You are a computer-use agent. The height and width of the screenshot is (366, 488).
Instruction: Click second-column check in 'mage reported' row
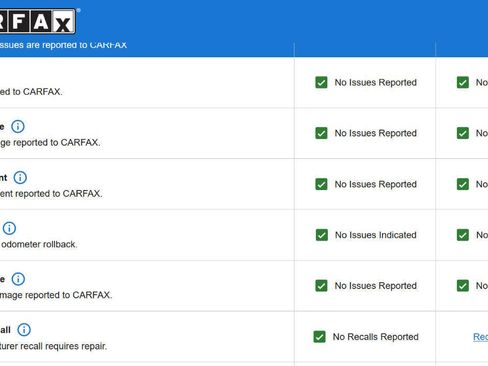pyautogui.click(x=463, y=286)
